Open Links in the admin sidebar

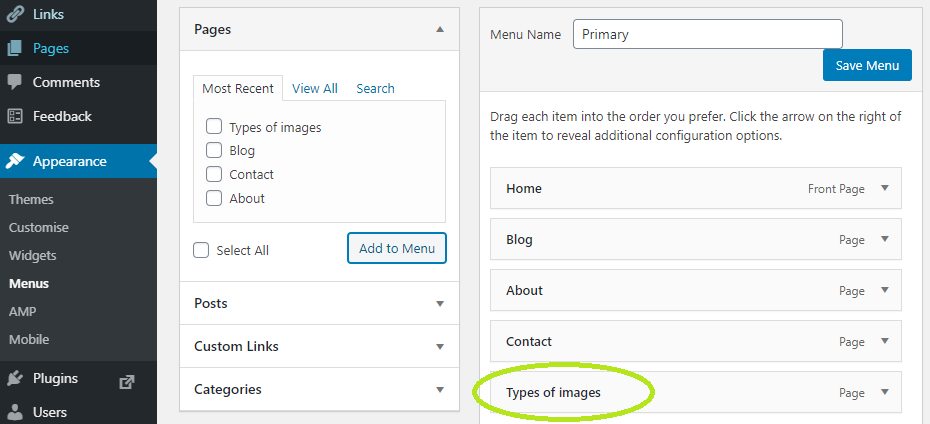click(48, 14)
